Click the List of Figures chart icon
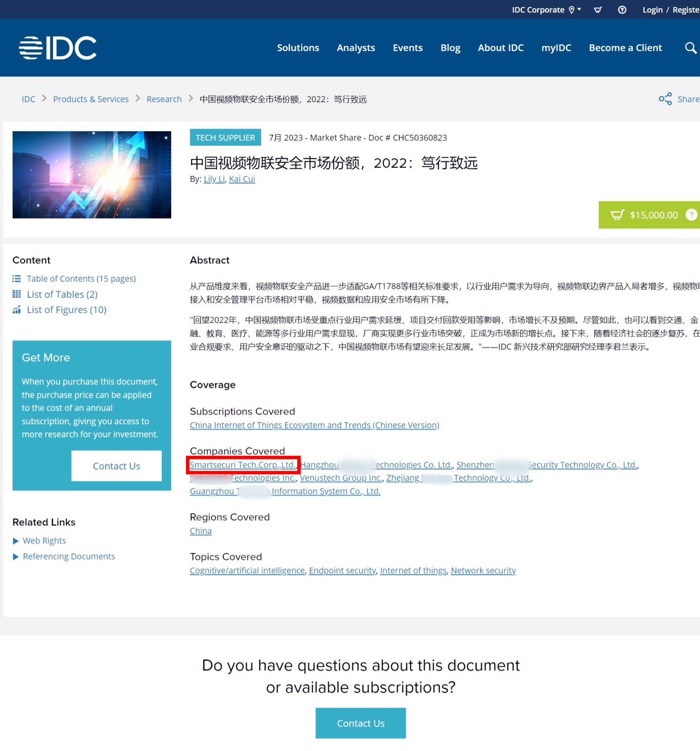The height and width of the screenshot is (751, 700). [17, 309]
